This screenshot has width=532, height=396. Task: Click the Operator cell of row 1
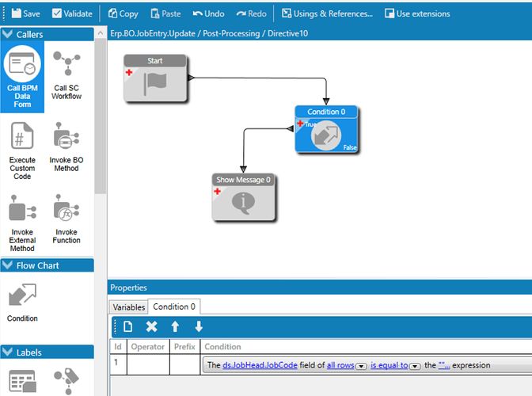148,364
